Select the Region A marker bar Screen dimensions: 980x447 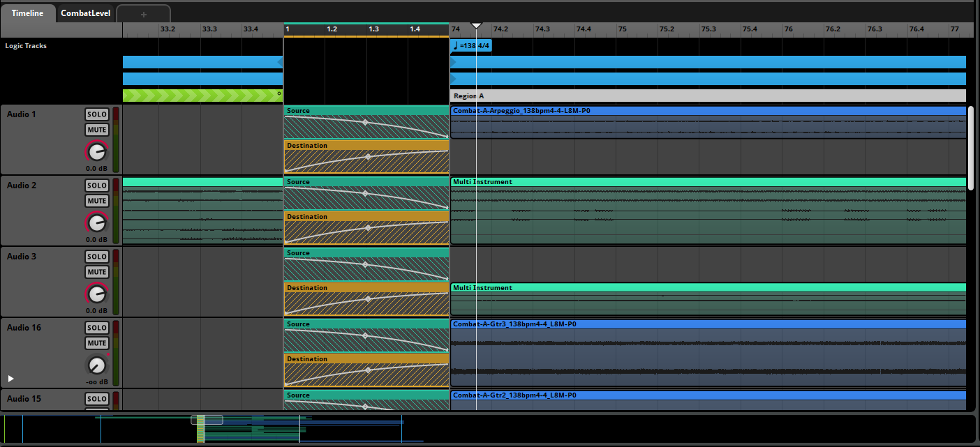(708, 96)
